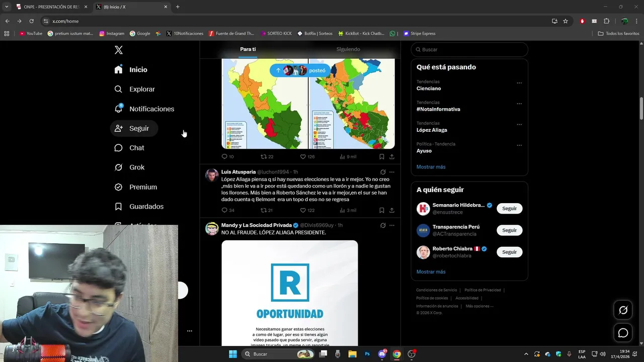644x362 pixels.
Task: Like the map post with 126 likes
Action: coord(307,157)
